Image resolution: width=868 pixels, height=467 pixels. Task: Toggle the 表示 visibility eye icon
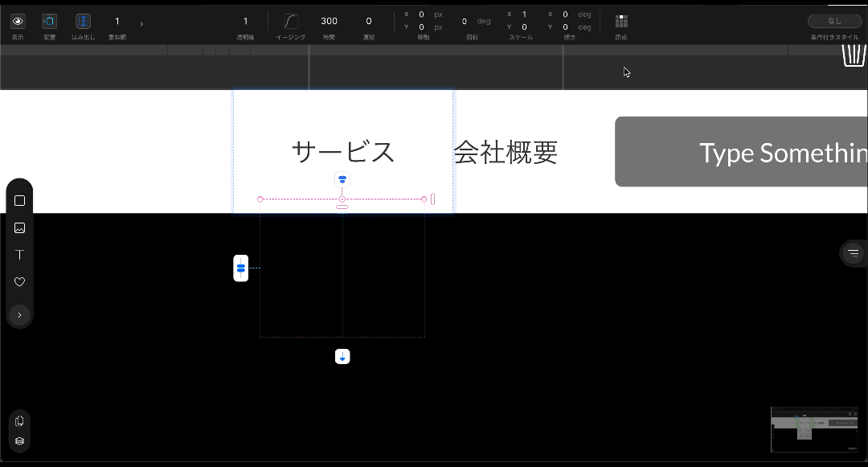pos(18,22)
